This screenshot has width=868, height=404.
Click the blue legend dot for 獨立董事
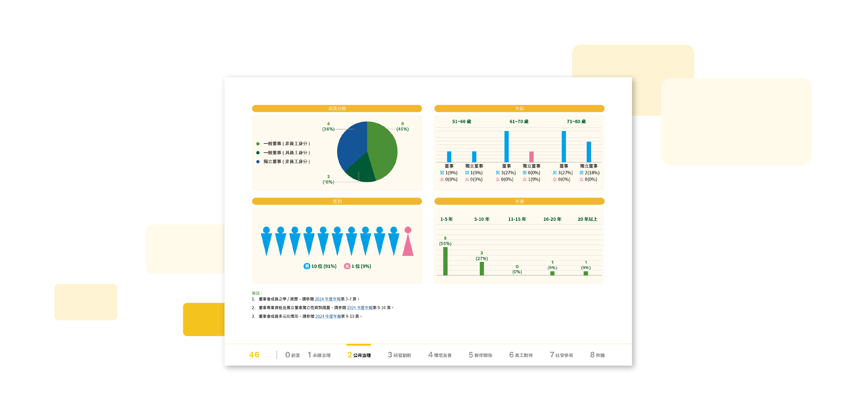[258, 162]
